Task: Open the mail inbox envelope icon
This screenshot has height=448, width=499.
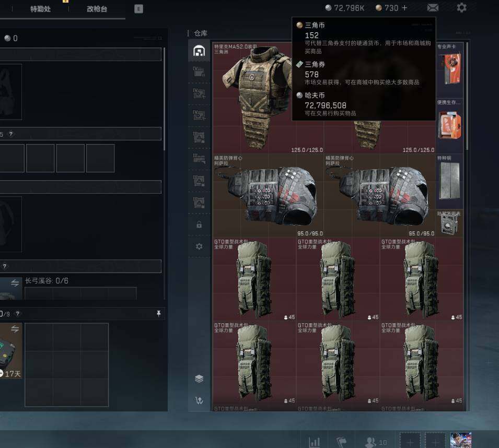Action: 433,8
